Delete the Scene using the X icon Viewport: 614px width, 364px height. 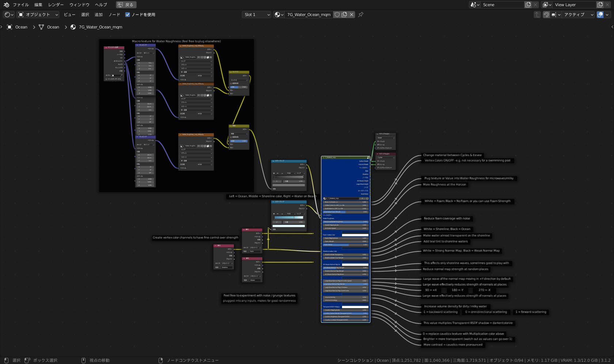tap(535, 5)
